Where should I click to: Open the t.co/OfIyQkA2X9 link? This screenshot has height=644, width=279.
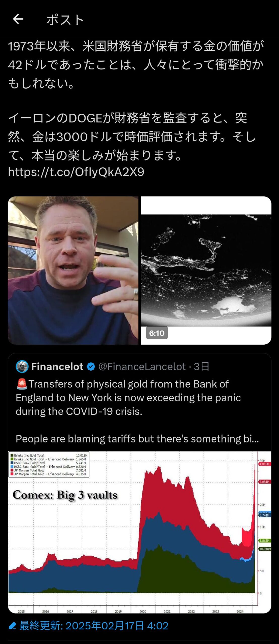click(x=76, y=172)
